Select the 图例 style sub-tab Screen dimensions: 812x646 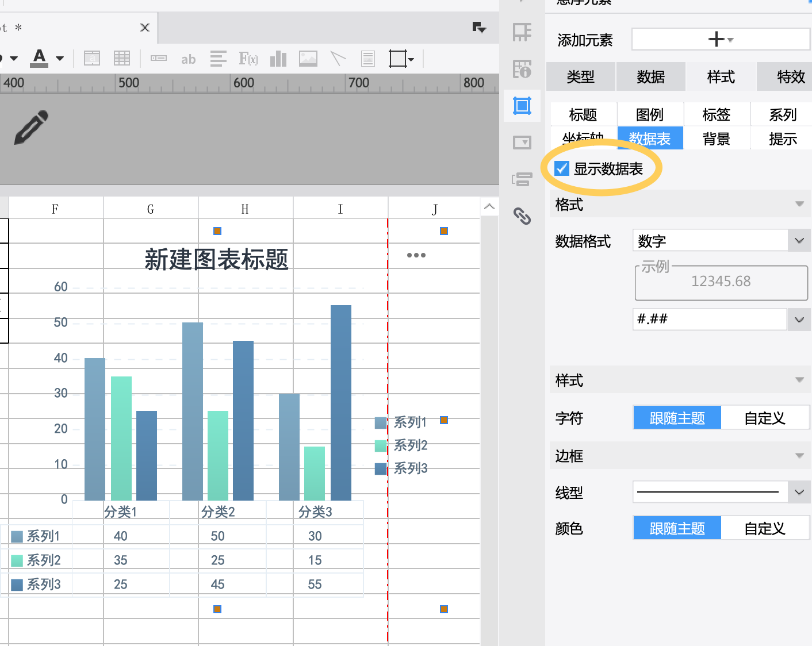pos(650,114)
